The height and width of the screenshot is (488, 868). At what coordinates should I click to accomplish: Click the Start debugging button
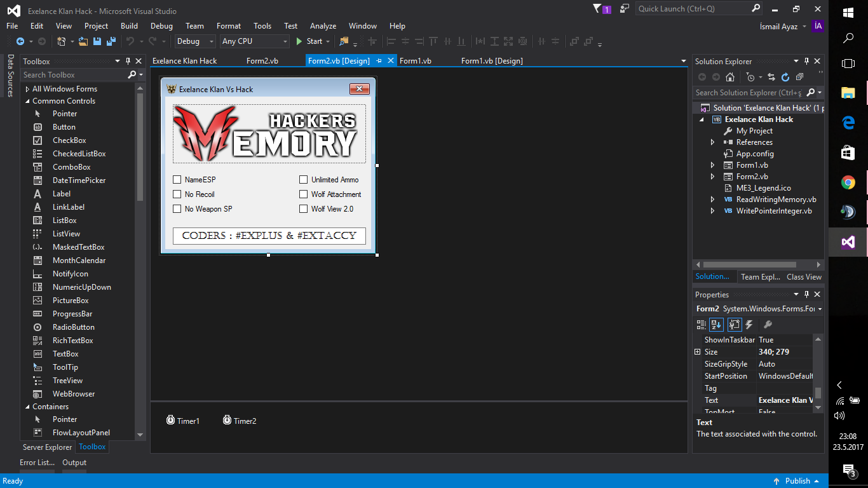pyautogui.click(x=310, y=41)
